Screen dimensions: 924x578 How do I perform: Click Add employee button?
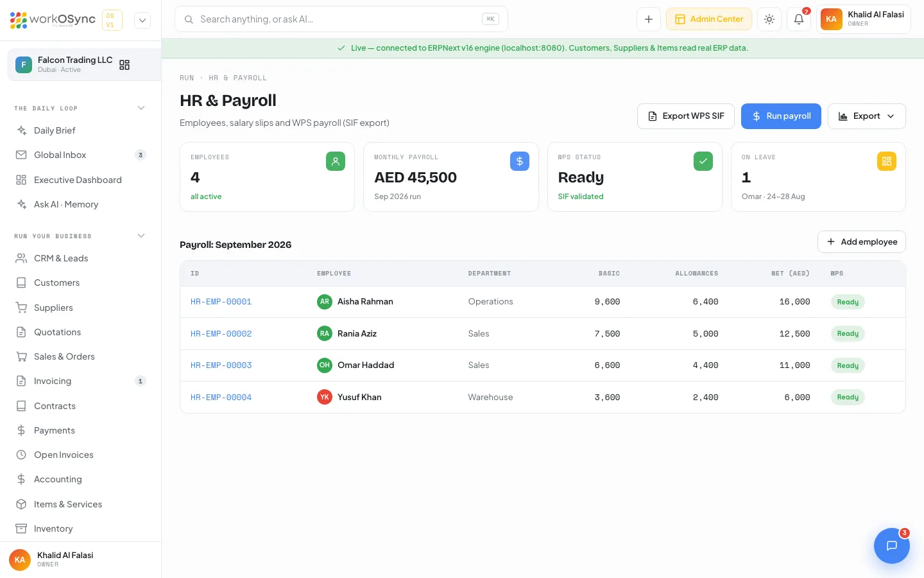[x=862, y=242]
